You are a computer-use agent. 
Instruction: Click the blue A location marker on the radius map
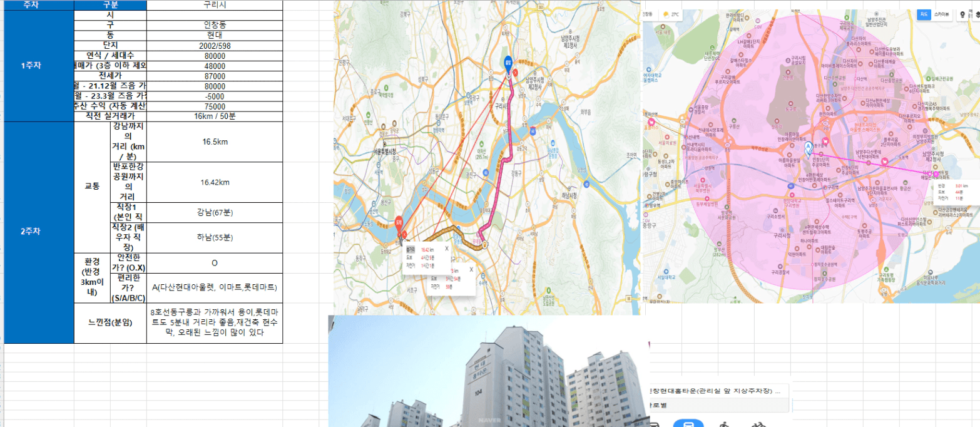point(808,148)
